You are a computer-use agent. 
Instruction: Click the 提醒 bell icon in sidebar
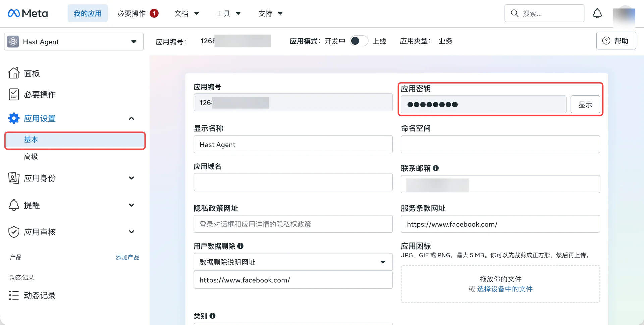(14, 205)
